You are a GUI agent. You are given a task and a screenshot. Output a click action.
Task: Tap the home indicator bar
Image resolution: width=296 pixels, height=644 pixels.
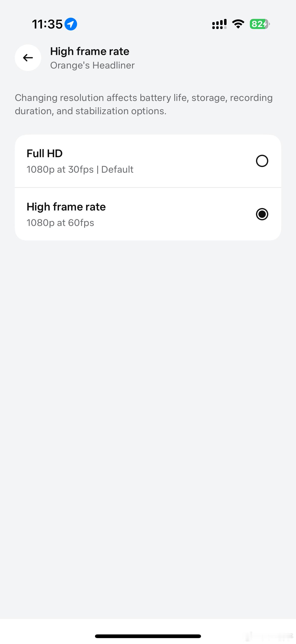148,636
